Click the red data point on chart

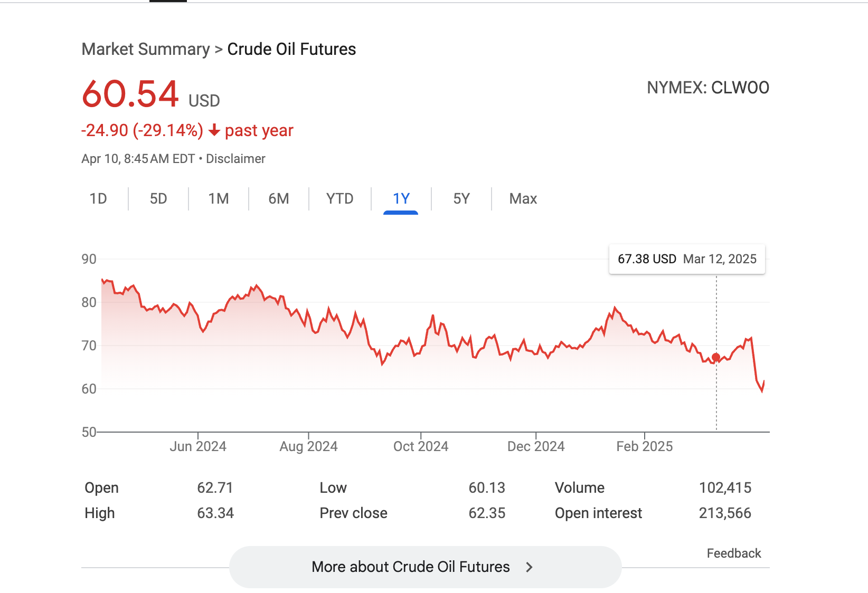pos(716,357)
